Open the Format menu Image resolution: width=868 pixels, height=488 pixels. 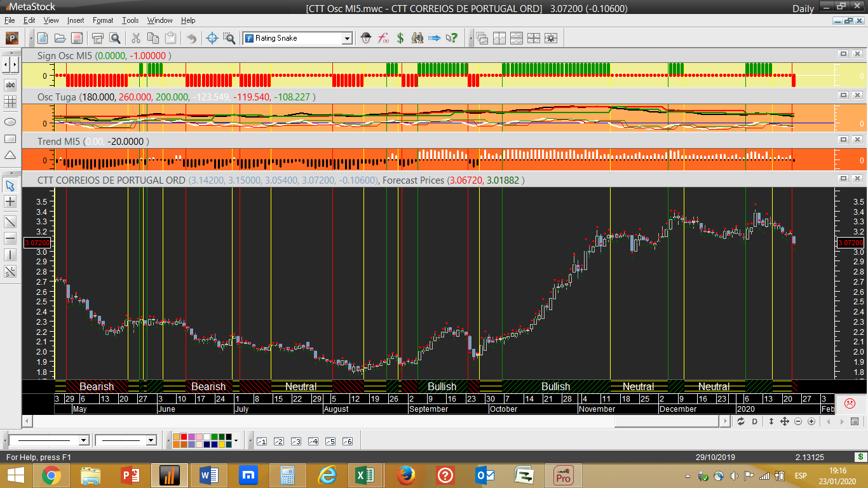coord(103,20)
